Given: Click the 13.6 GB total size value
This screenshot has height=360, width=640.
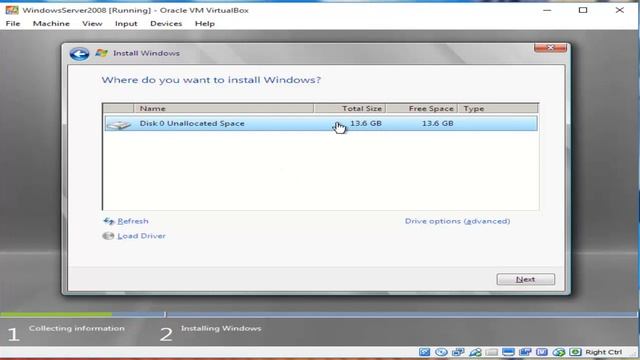Looking at the screenshot, I should [x=366, y=123].
